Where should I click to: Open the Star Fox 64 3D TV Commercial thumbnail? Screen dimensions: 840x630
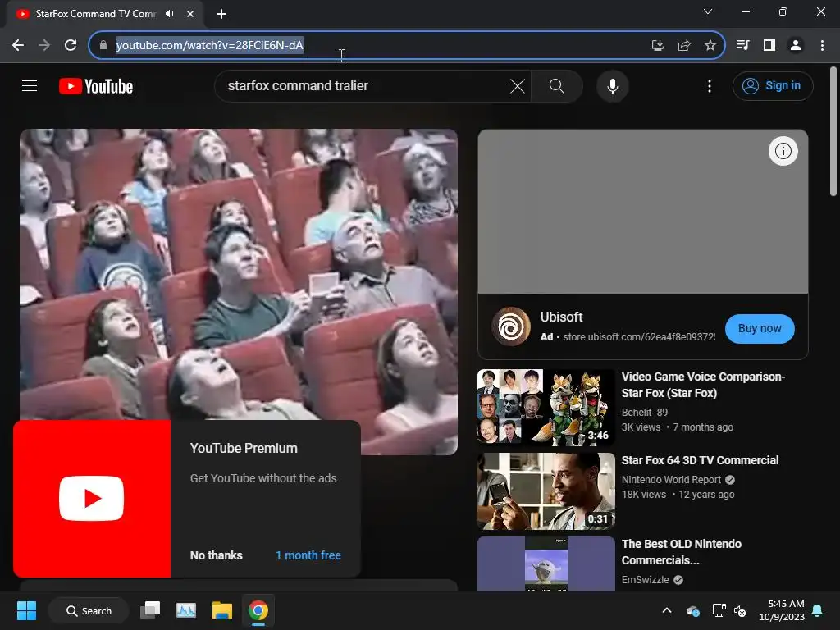tap(546, 491)
